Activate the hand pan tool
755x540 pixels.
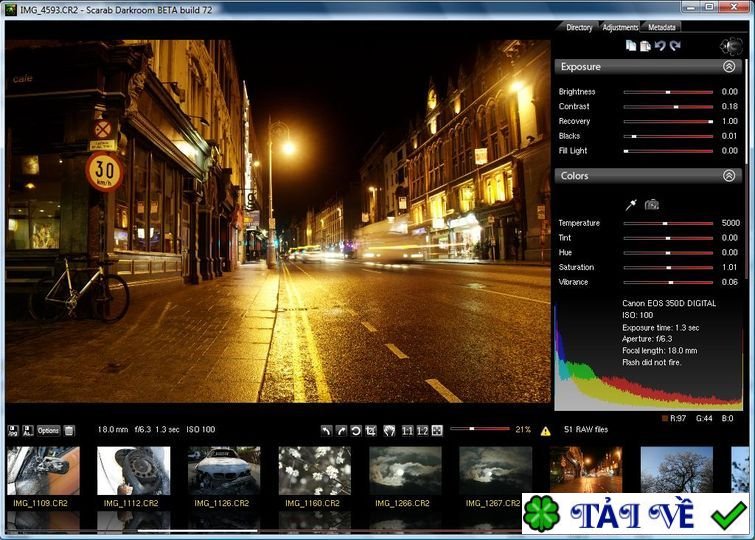click(389, 430)
